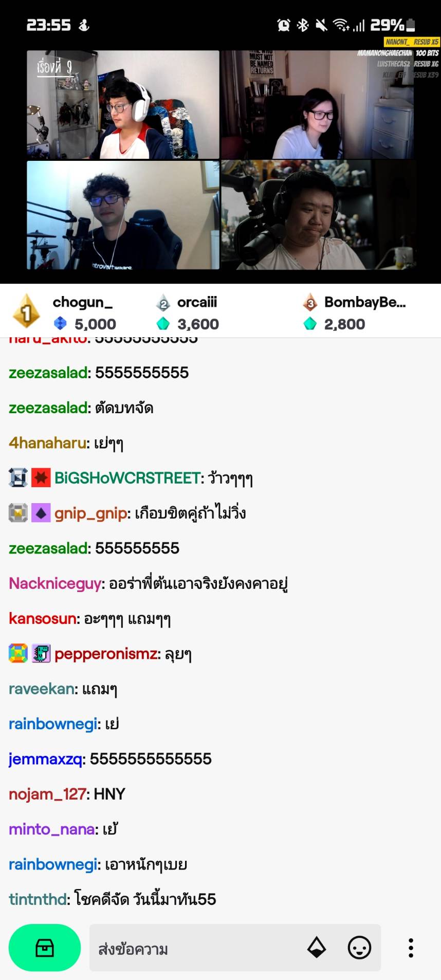The image size is (441, 980).
Task: Tap the username jemmaxzq
Action: coord(45,759)
